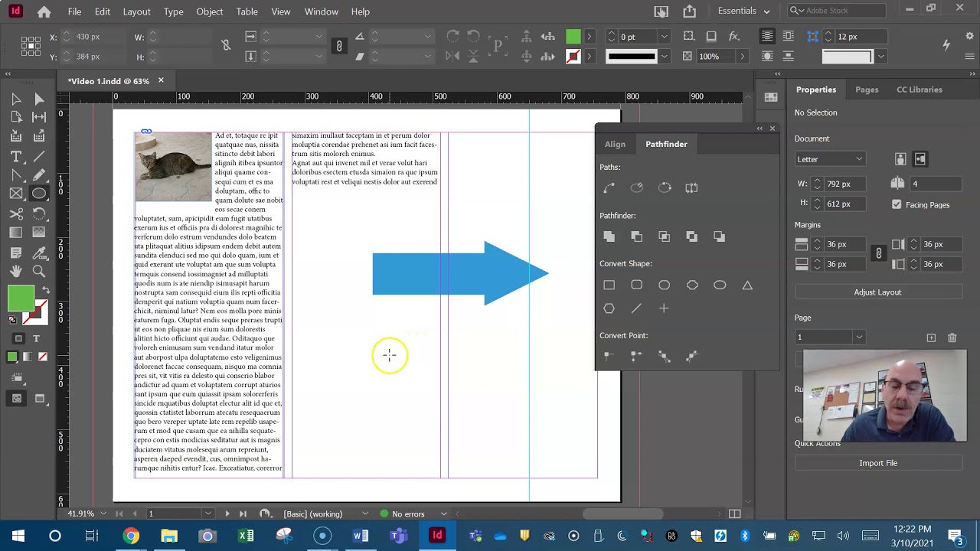Select the Pencil tool
This screenshot has width=980, height=551.
coord(39,175)
